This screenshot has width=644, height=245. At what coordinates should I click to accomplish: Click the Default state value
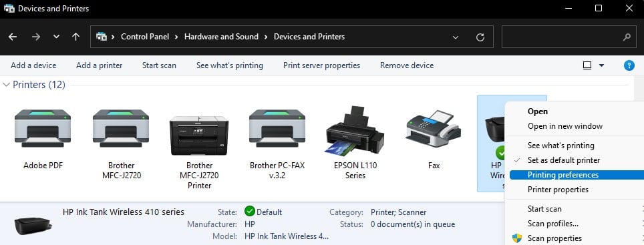click(x=269, y=212)
